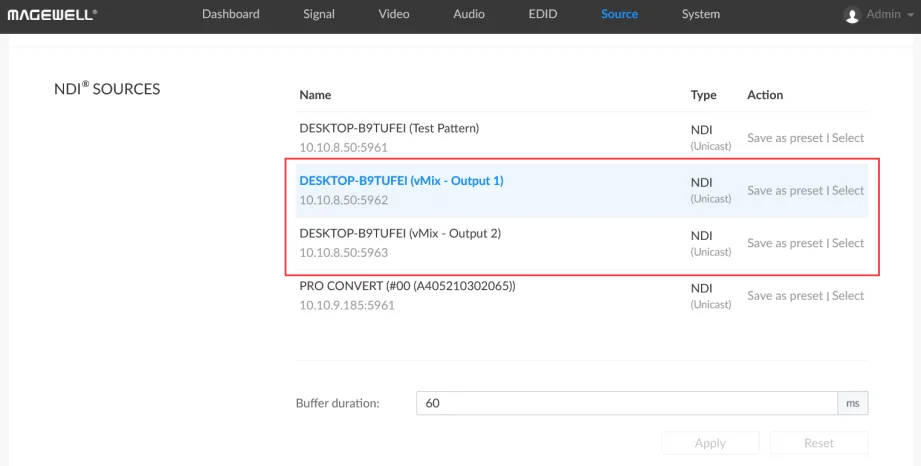Open the Audio tab

pos(469,14)
